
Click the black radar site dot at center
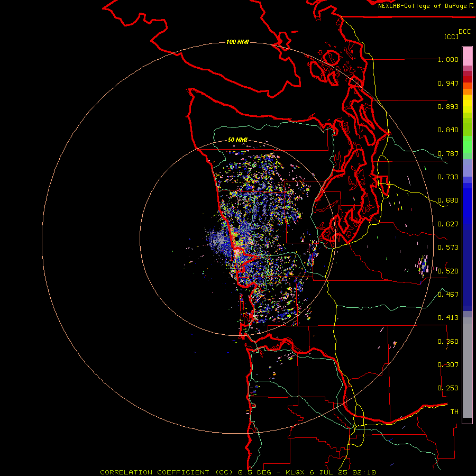[x=236, y=239]
